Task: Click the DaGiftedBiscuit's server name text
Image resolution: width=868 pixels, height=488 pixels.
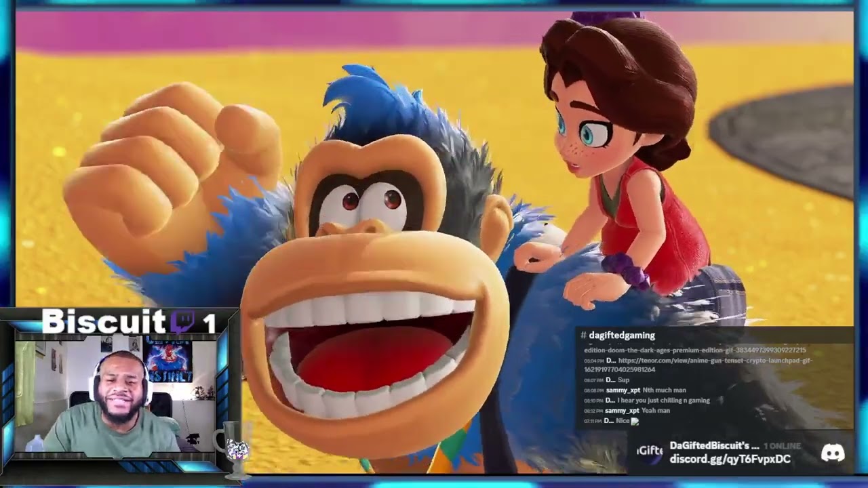Action: (714, 445)
